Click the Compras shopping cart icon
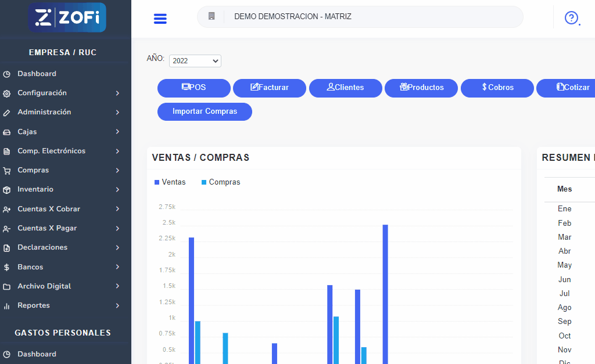The width and height of the screenshot is (595, 364). click(x=7, y=171)
